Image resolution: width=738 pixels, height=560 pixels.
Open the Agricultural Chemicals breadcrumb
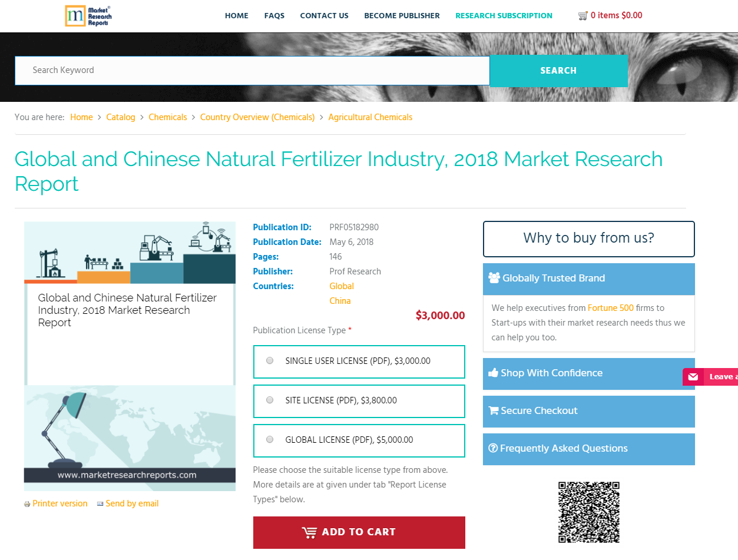coord(370,117)
